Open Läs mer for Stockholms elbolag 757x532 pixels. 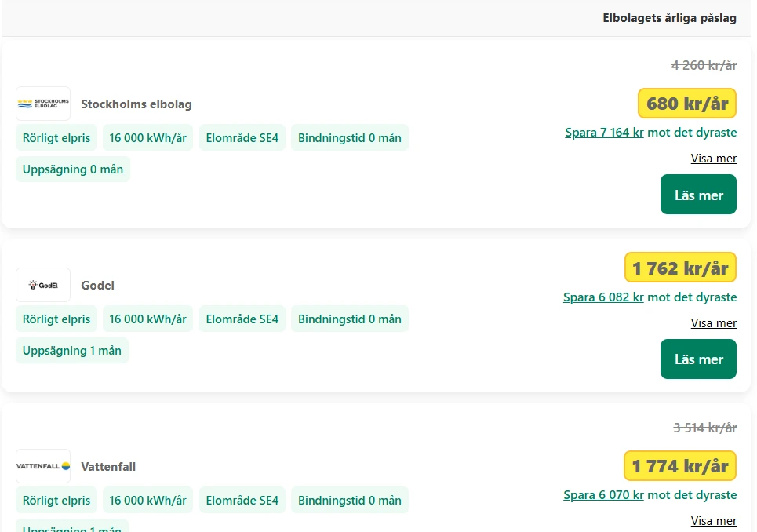698,195
